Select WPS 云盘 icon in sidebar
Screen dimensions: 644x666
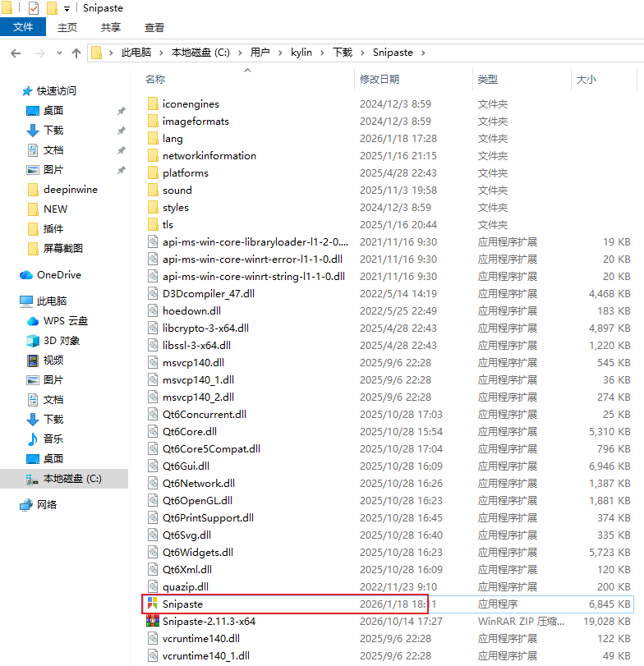pos(33,321)
